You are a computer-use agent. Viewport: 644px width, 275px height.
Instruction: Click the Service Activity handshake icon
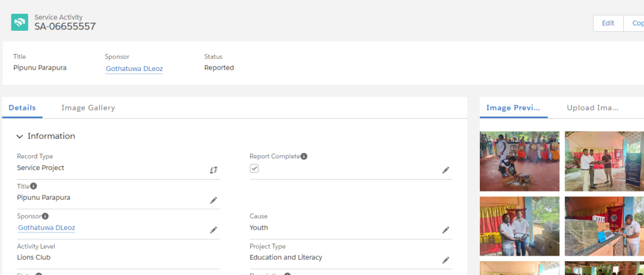pos(19,22)
